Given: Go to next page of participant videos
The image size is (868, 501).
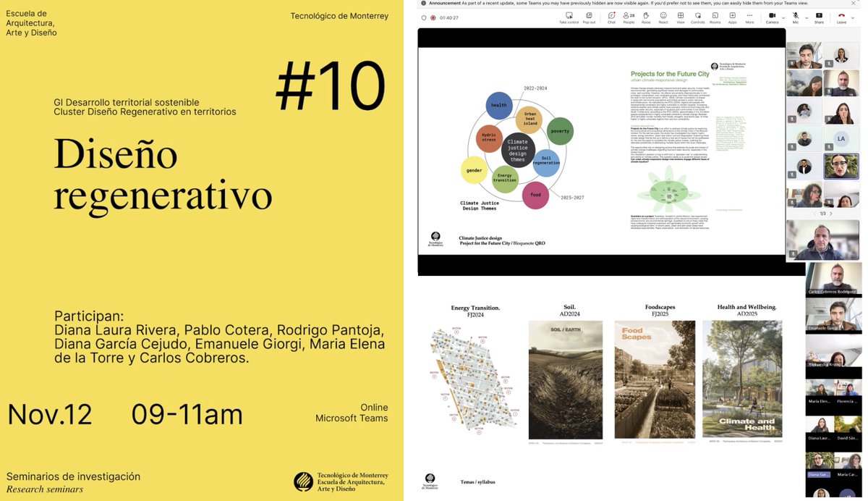Looking at the screenshot, I should point(830,214).
